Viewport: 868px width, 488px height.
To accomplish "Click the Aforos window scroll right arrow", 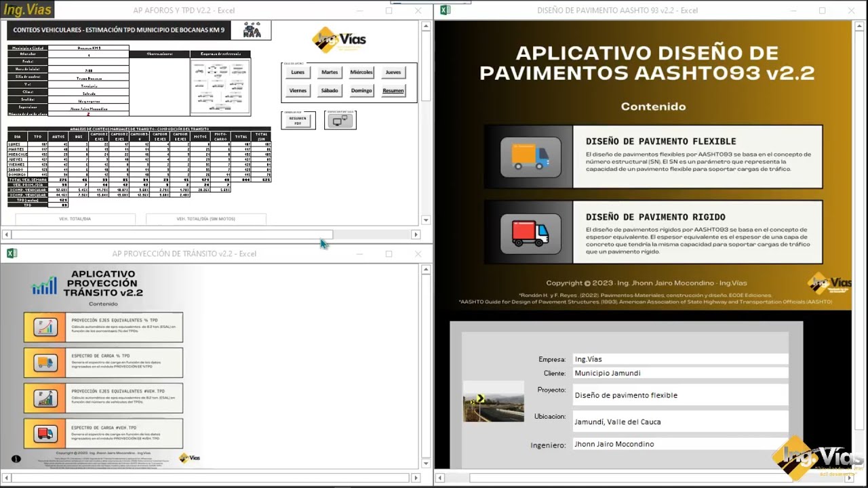I will tap(416, 235).
